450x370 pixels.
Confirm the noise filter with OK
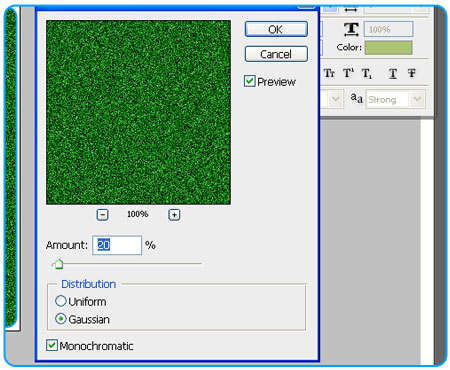coord(276,29)
